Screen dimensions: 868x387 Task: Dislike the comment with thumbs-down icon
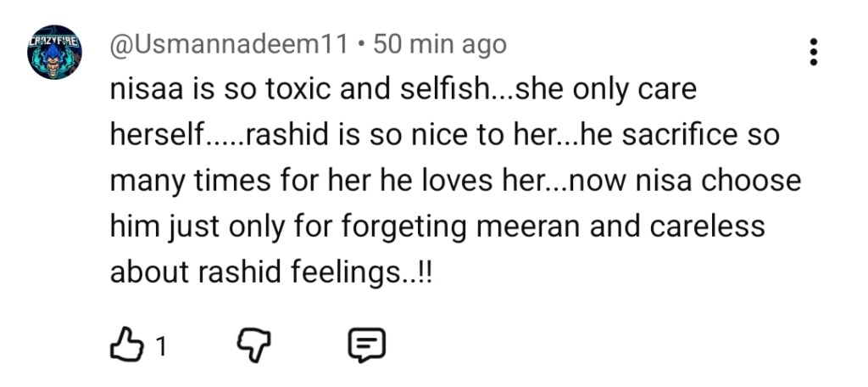[250, 344]
